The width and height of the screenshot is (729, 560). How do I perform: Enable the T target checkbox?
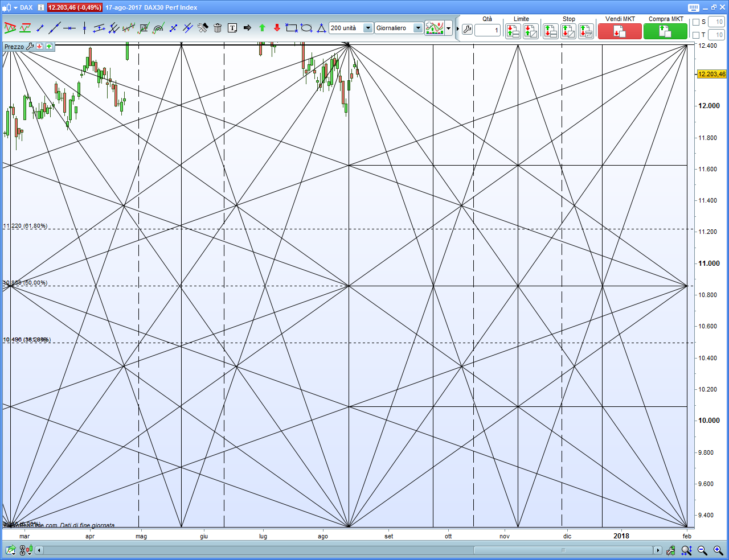696,35
